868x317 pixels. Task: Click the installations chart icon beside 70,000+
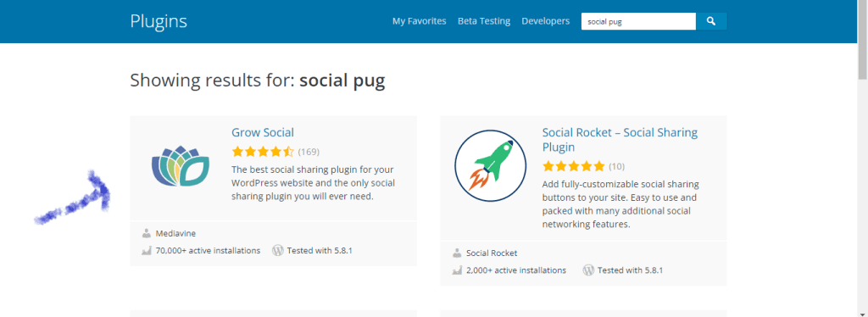tap(146, 251)
